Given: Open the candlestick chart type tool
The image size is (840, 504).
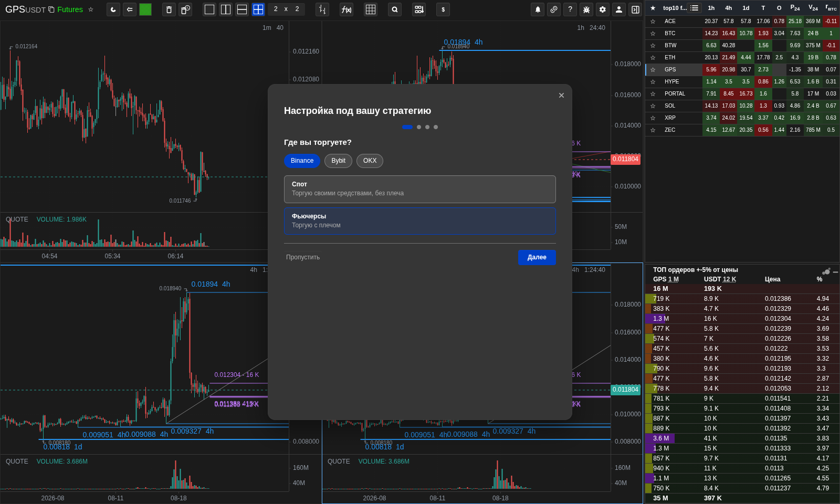Looking at the screenshot, I should pos(322,9).
